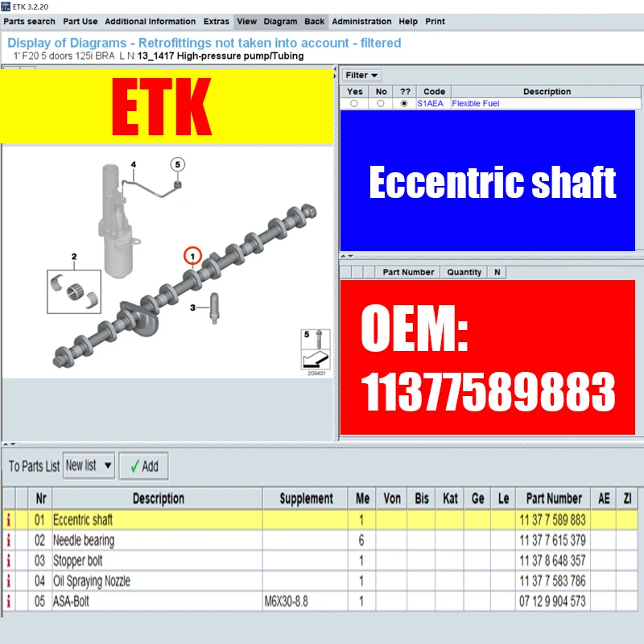Select the Eccentric shaft description cell
The image size is (644, 644).
(x=157, y=520)
